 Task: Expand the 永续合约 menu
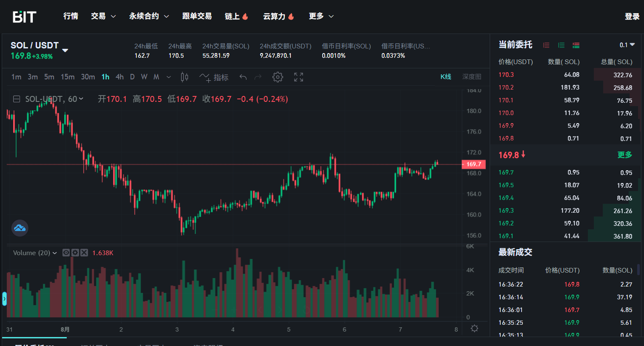click(x=149, y=16)
